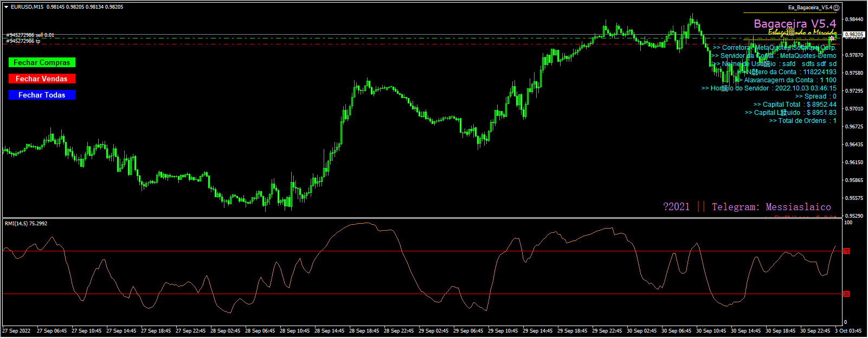The width and height of the screenshot is (868, 338).
Task: Click the EA smiley face icon
Action: [836, 8]
